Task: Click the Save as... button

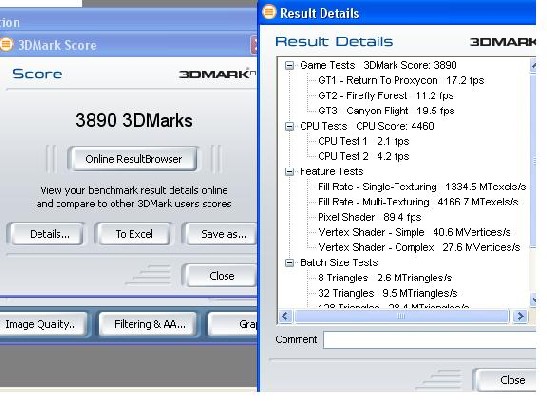Action: 220,234
